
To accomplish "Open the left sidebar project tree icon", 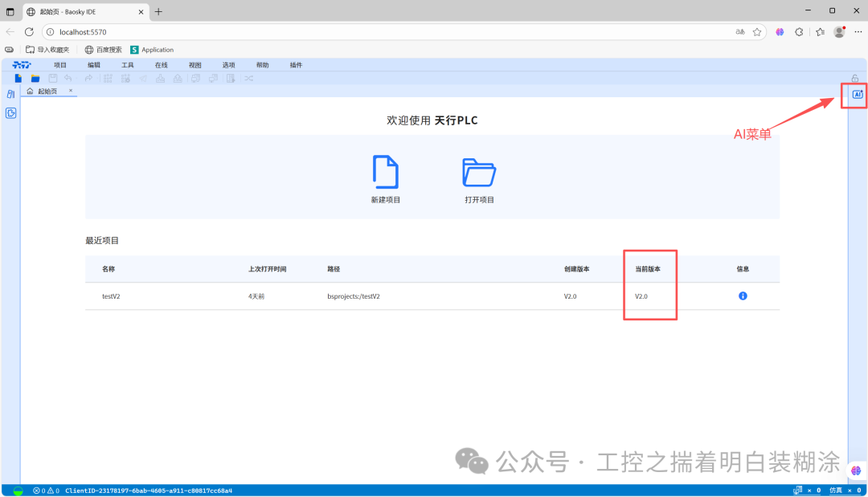I will (x=10, y=95).
